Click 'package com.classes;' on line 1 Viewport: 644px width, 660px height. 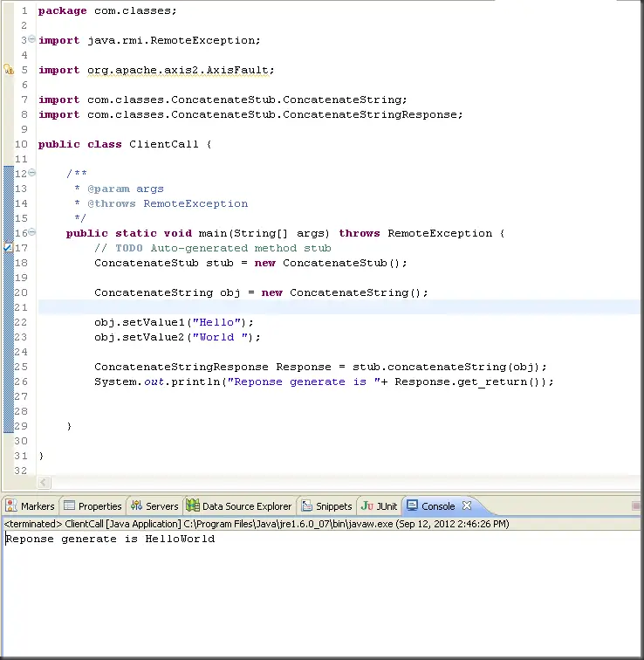[107, 10]
